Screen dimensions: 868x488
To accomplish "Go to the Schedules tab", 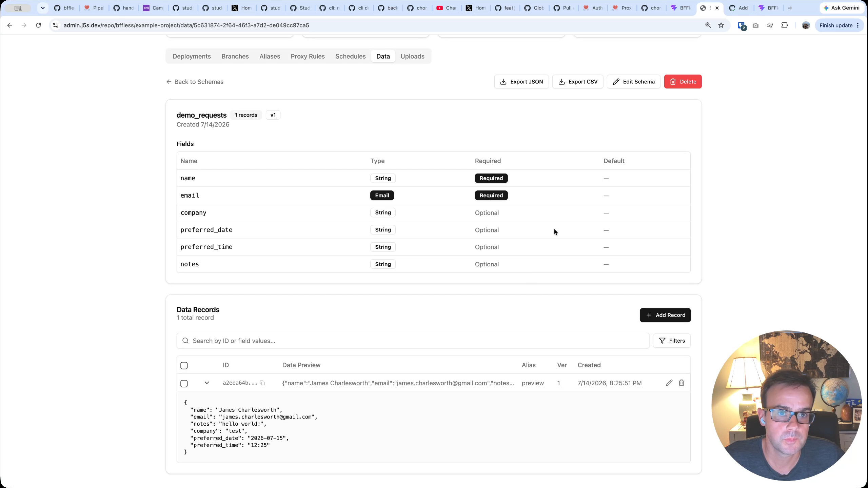I will click(350, 56).
